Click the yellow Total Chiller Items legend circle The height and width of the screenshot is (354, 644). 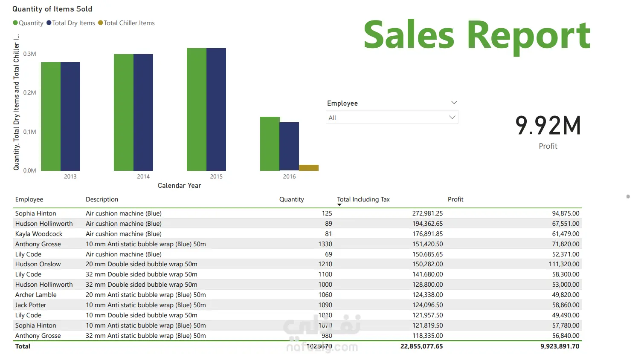tap(101, 23)
